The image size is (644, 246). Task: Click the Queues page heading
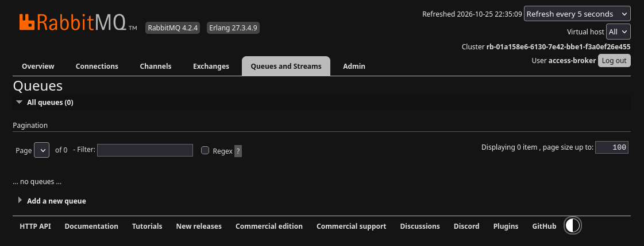coord(38,86)
